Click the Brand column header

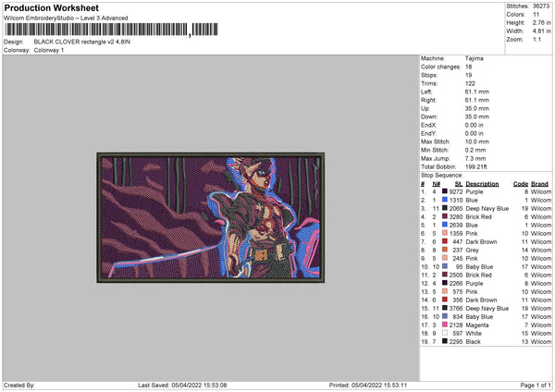539,184
